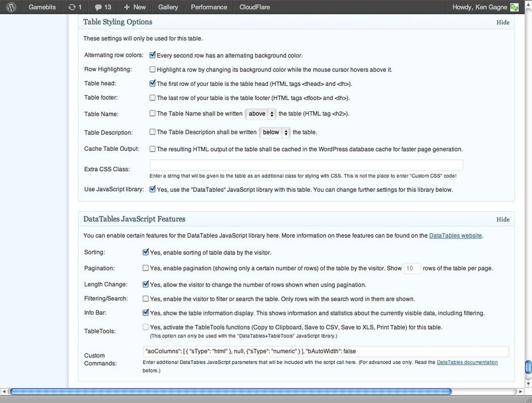The height and width of the screenshot is (403, 532).
Task: Open Gallery menu in admin bar
Action: coord(168,7)
